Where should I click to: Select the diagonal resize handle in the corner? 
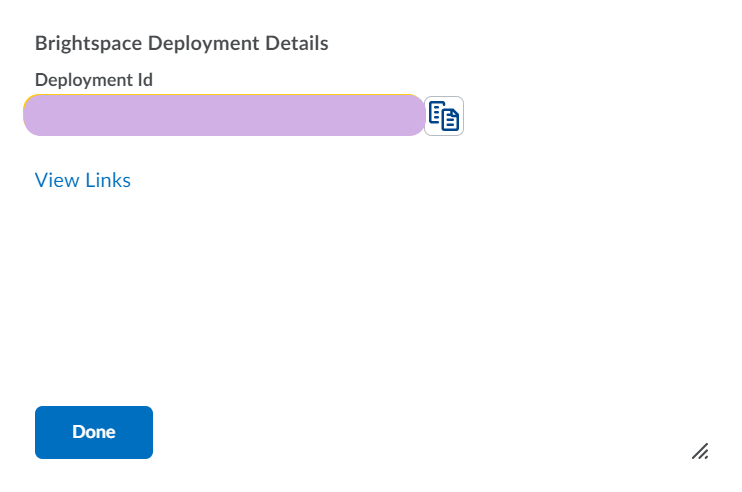point(700,451)
